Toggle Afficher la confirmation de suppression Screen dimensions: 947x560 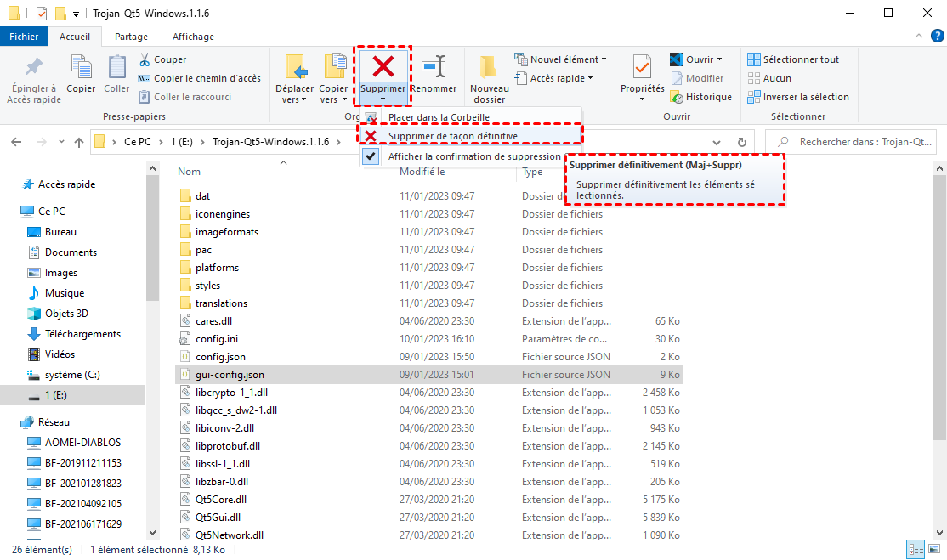pyautogui.click(x=470, y=156)
